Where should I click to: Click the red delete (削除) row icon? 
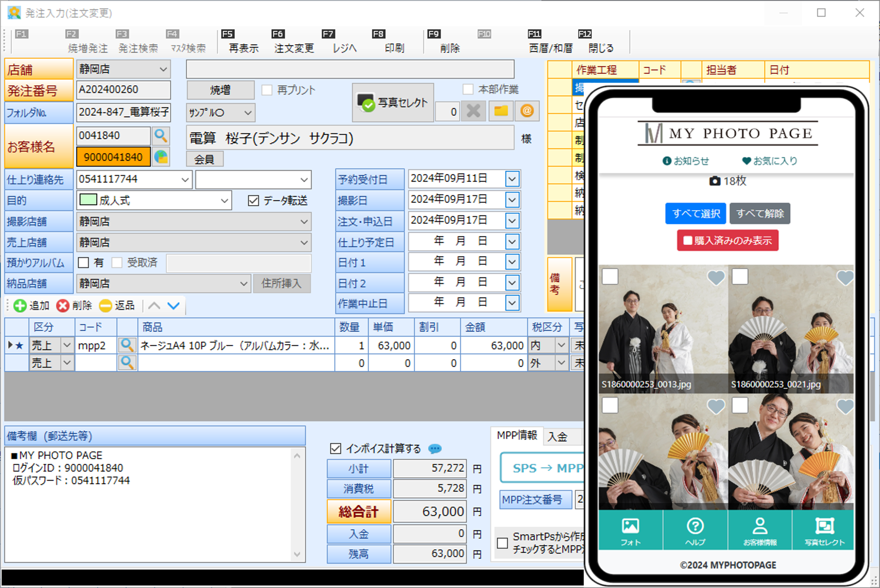62,306
